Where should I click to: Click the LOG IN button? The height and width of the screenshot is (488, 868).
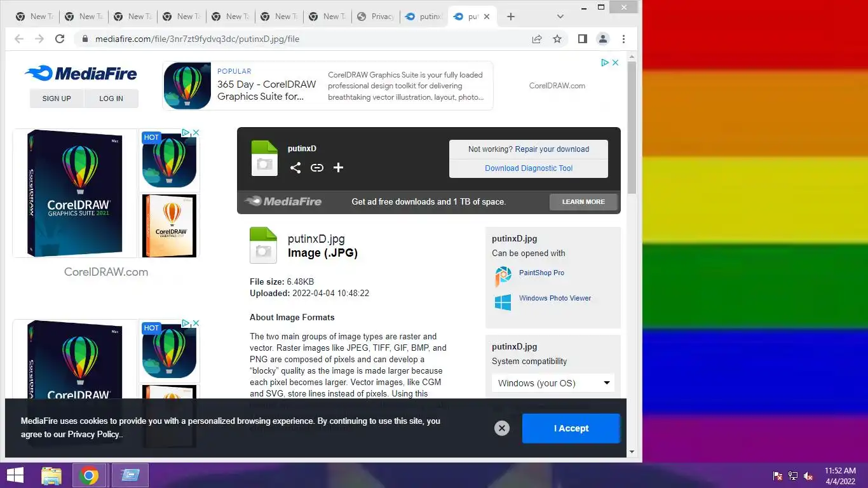point(111,98)
